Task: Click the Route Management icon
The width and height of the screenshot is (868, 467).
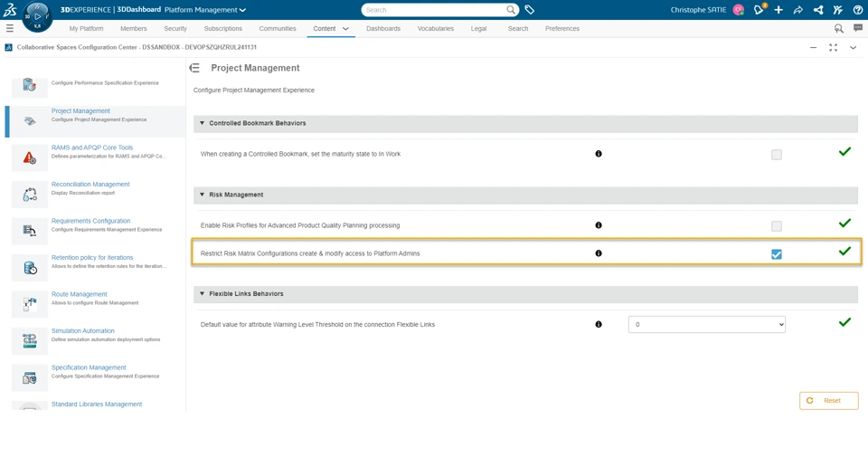Action: (29, 304)
